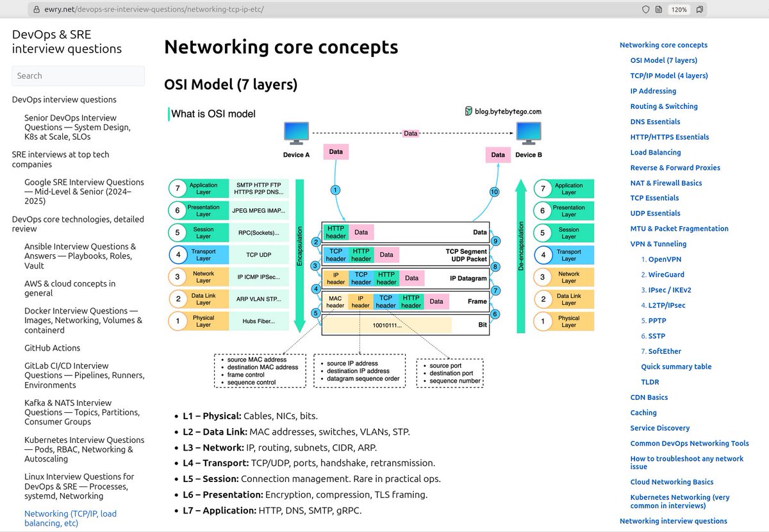769x532 pixels.
Task: Jump to SSTP subsection
Action: point(656,336)
